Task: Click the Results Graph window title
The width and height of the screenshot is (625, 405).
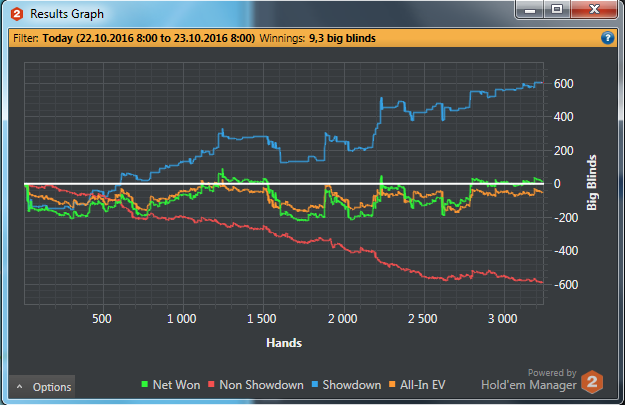Action: point(67,14)
